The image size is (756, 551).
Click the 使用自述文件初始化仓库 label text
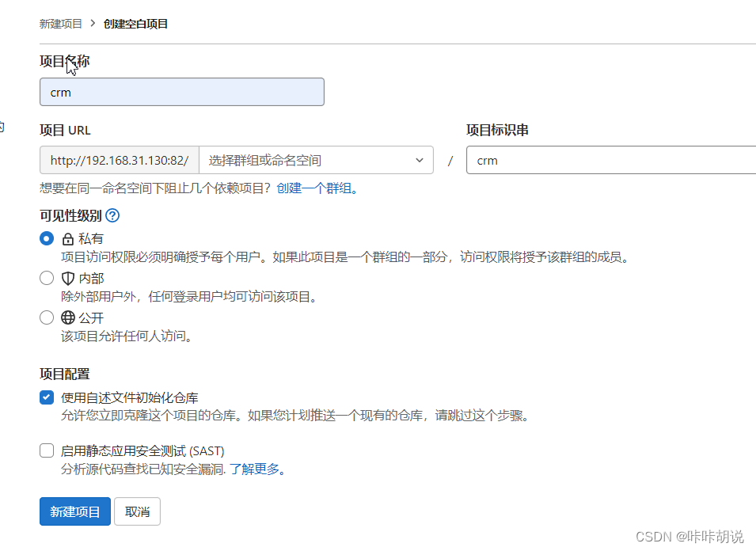coord(130,397)
